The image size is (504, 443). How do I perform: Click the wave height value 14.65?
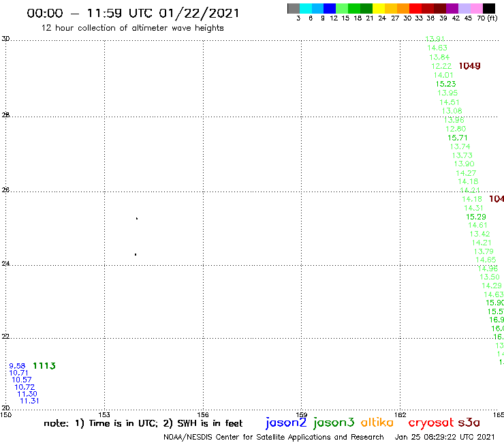tap(486, 260)
